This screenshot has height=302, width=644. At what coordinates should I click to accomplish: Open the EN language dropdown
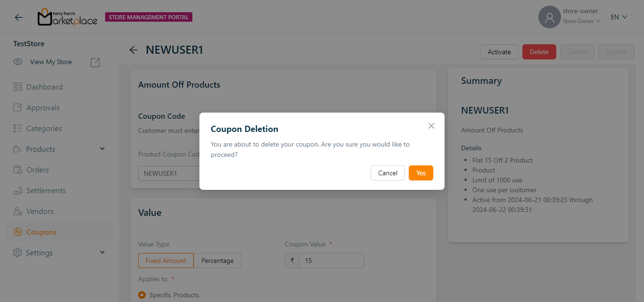point(619,17)
